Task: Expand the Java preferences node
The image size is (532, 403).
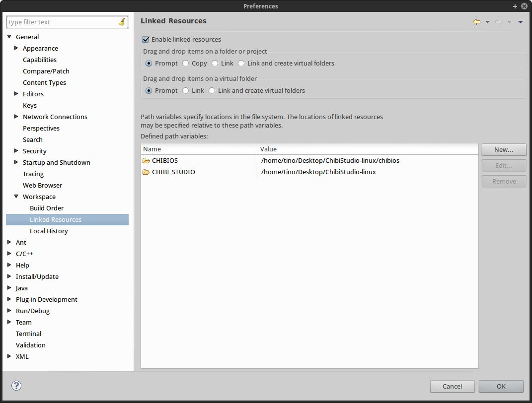Action: [x=9, y=288]
